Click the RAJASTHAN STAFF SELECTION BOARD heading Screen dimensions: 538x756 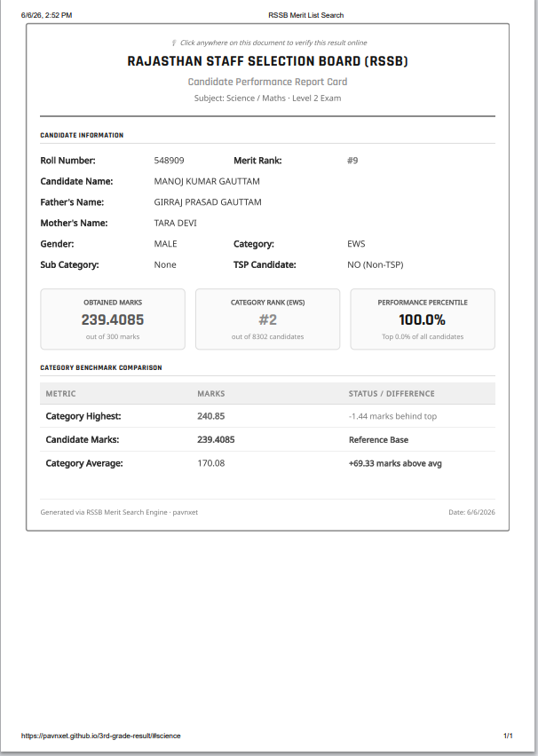pyautogui.click(x=268, y=61)
